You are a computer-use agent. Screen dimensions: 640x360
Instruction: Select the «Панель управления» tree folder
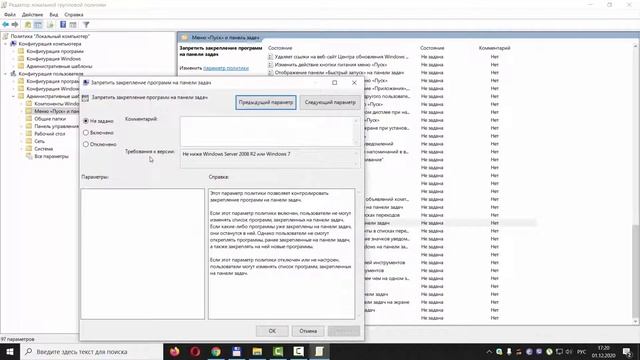pyautogui.click(x=56, y=126)
